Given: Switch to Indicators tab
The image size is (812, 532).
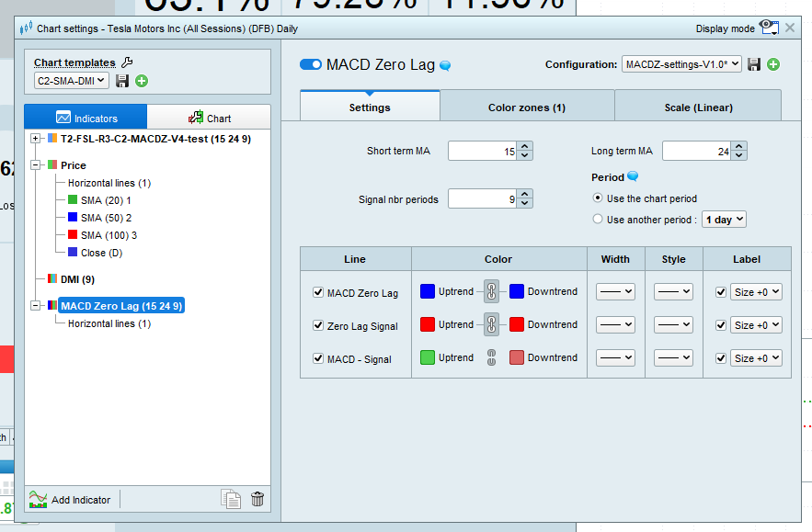Looking at the screenshot, I should point(86,117).
